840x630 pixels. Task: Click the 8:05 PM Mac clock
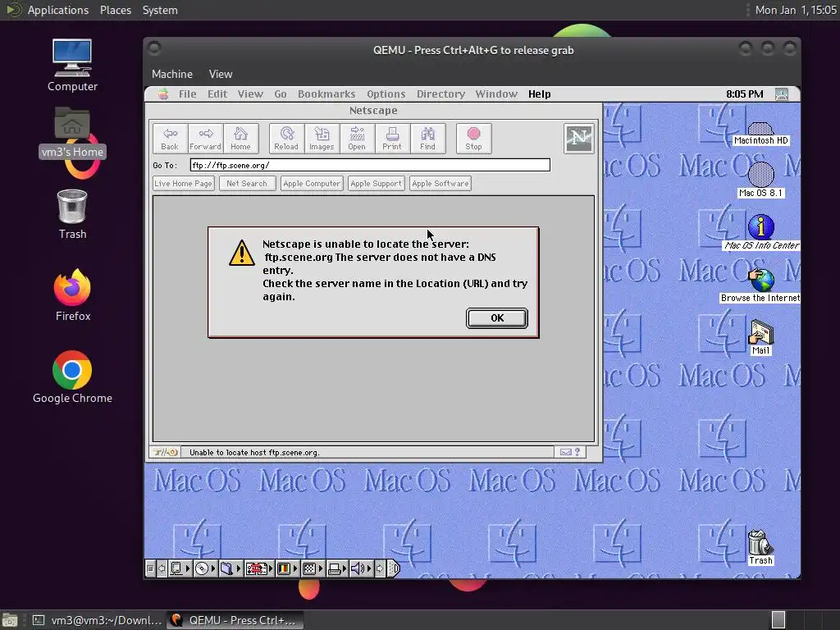(745, 94)
